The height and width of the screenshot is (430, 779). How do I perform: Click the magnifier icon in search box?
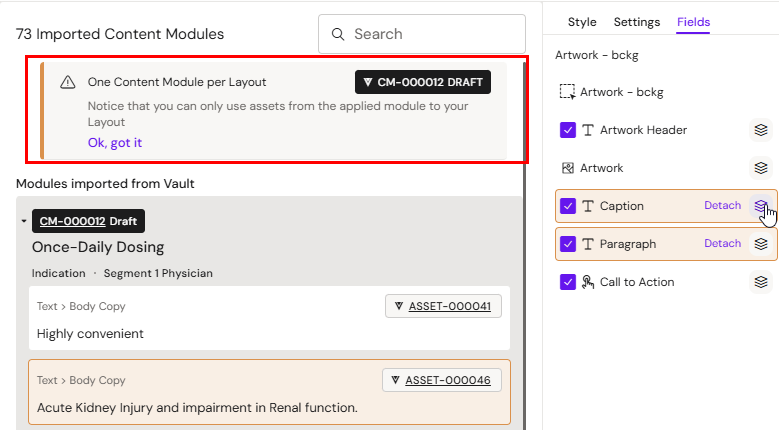pyautogui.click(x=338, y=34)
